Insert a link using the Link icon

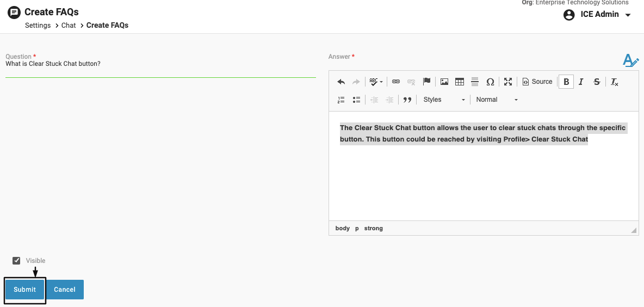point(396,82)
